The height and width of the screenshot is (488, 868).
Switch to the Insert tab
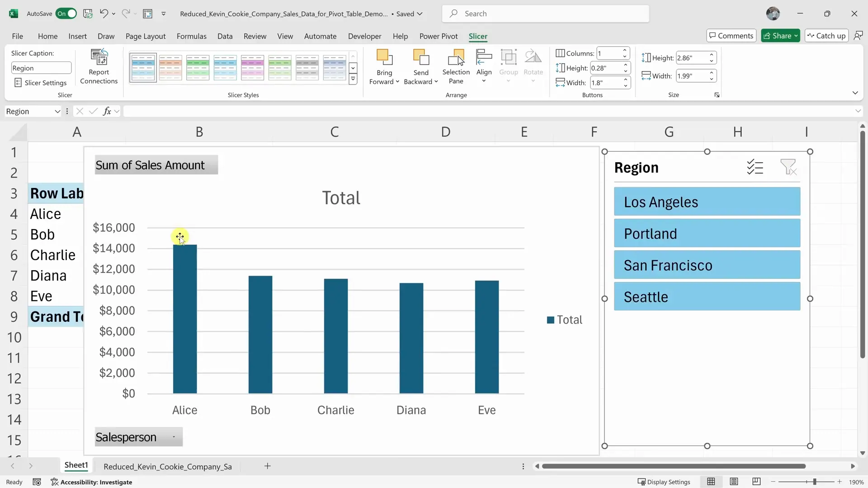coord(77,36)
